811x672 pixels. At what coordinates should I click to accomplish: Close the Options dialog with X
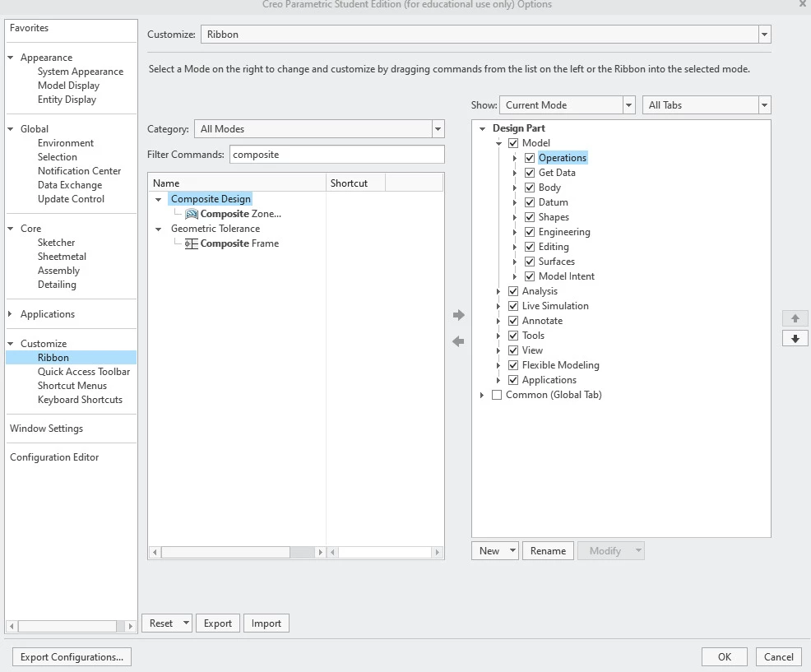(802, 3)
